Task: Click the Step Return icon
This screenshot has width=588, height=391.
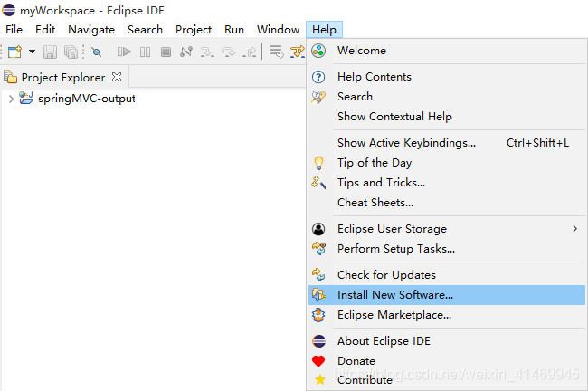Action: coord(249,52)
